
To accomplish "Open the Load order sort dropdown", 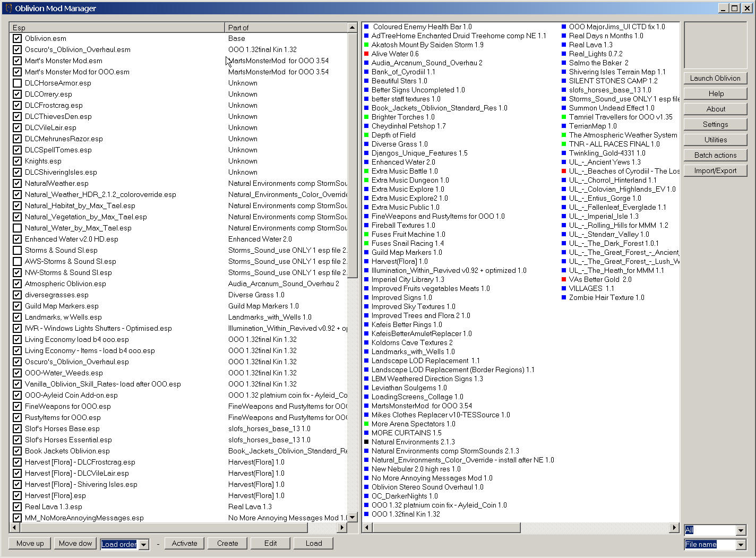I will click(144, 545).
